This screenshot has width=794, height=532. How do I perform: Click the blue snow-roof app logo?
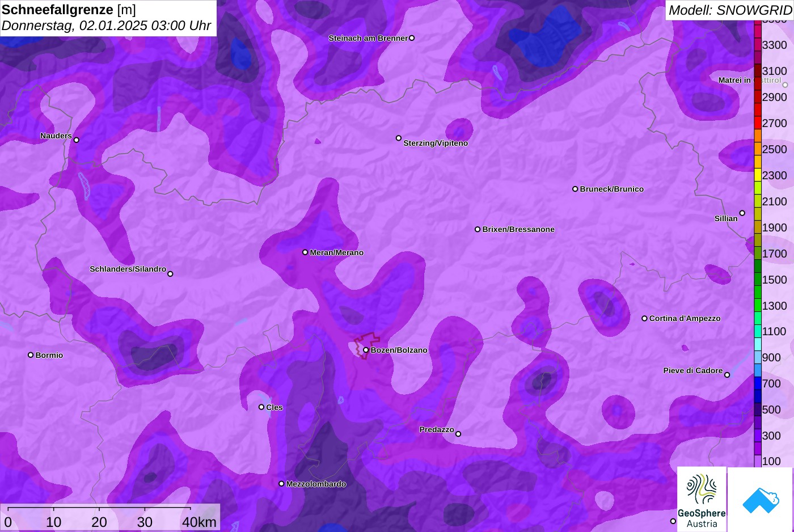(x=761, y=499)
